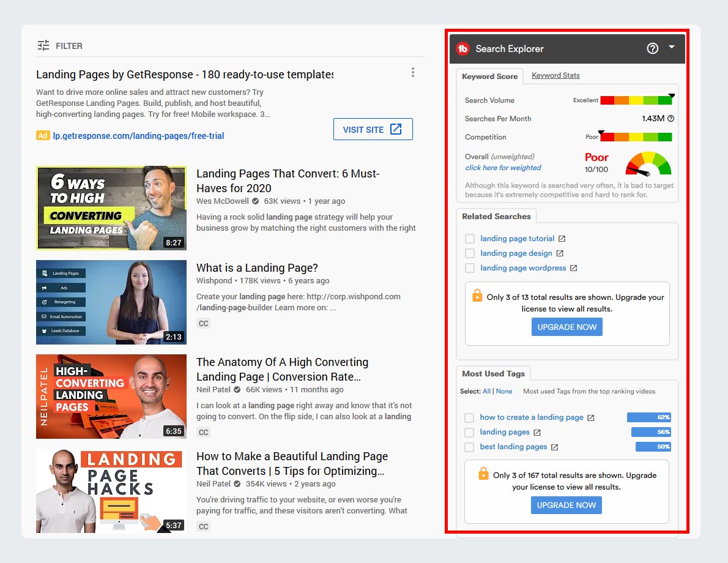Open the landing page design related search

coord(516,253)
